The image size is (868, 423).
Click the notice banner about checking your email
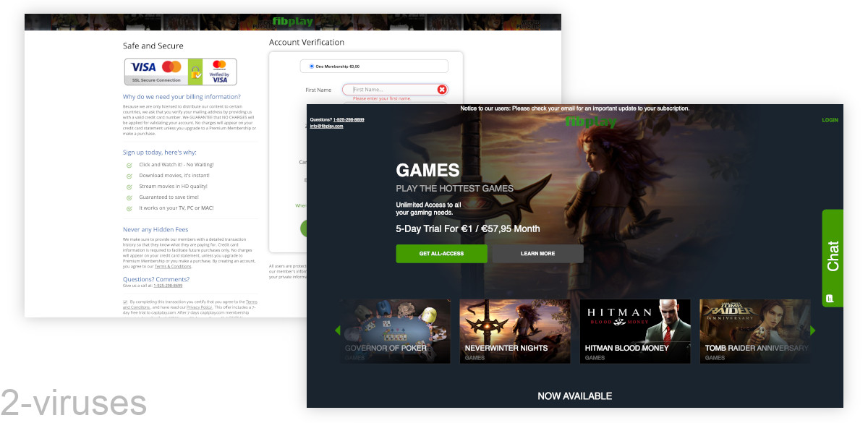tap(575, 108)
